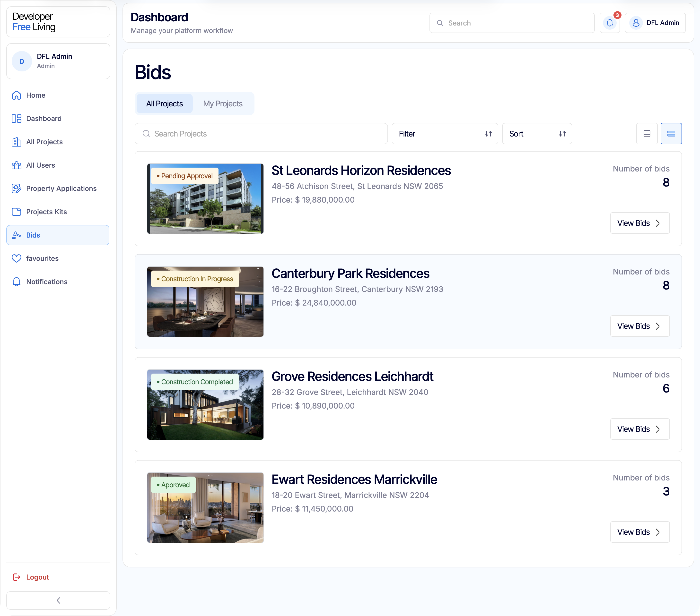Click the top Search input field
The width and height of the screenshot is (700, 616).
512,23
